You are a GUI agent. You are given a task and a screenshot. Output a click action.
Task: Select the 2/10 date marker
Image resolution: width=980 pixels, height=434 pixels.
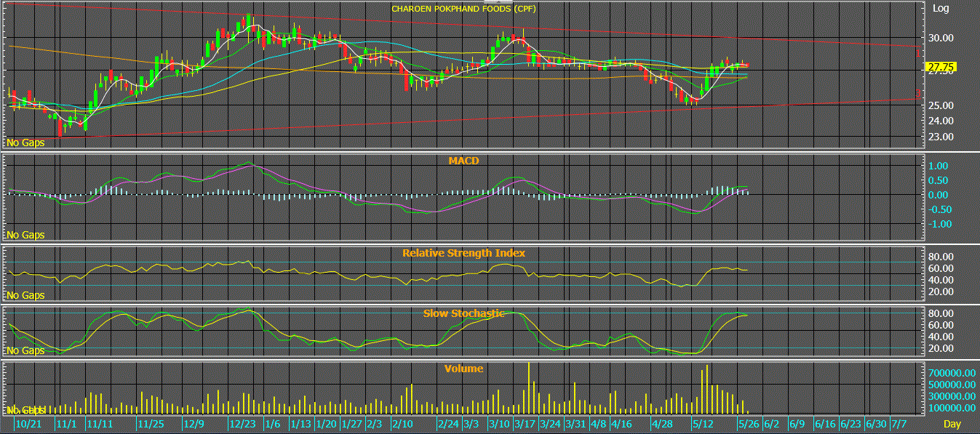coord(402,424)
